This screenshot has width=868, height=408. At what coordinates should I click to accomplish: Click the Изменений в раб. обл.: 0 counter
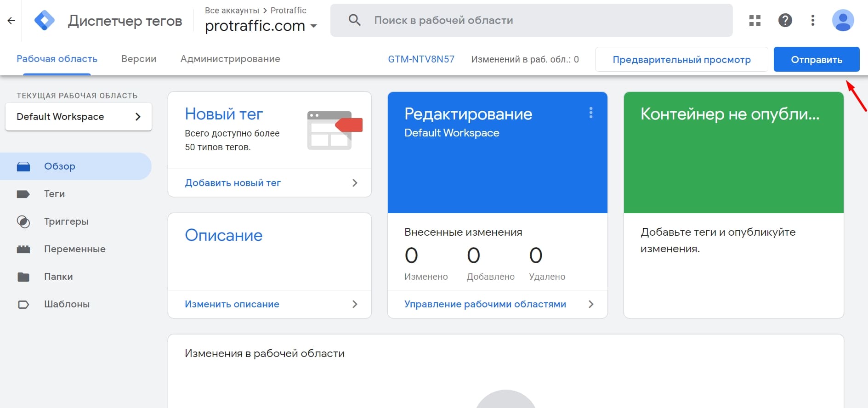click(525, 59)
